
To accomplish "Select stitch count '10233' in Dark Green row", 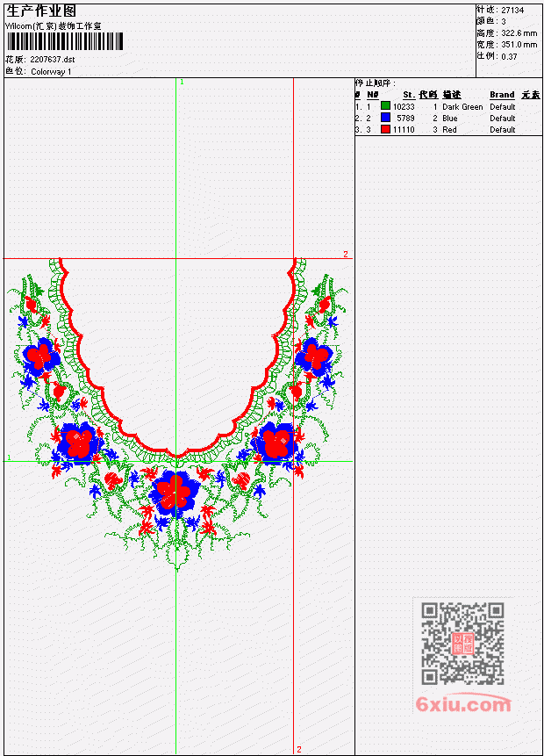I will [x=404, y=106].
